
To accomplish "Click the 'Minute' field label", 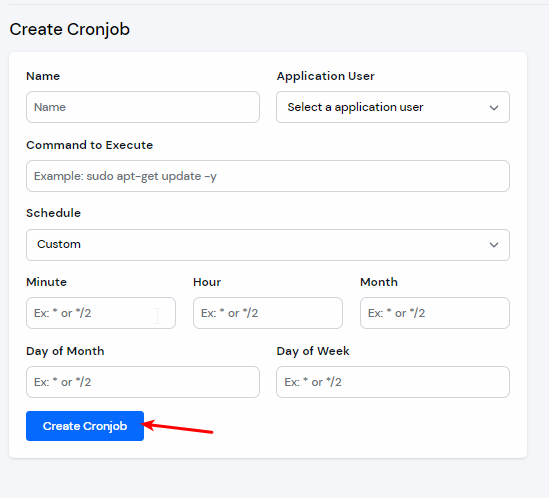I will (x=47, y=282).
